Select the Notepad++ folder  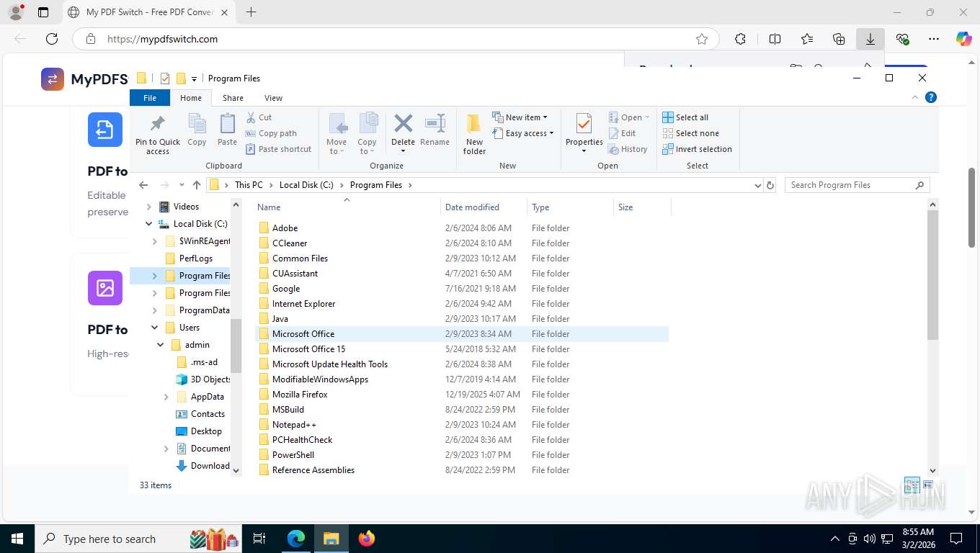[x=462, y=425]
